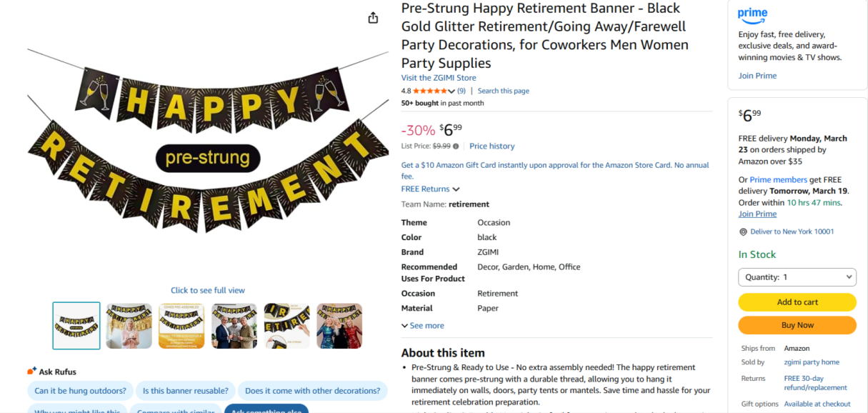Click the zgimi party home seller link
Image resolution: width=868 pixels, height=413 pixels.
(812, 362)
